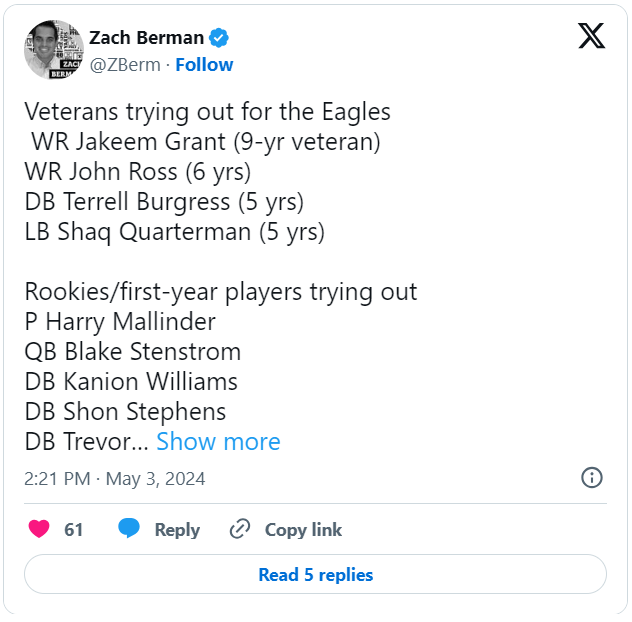Click the 'WR Jakeem Grant' text line
Image resolution: width=632 pixels, height=622 pixels.
point(205,142)
